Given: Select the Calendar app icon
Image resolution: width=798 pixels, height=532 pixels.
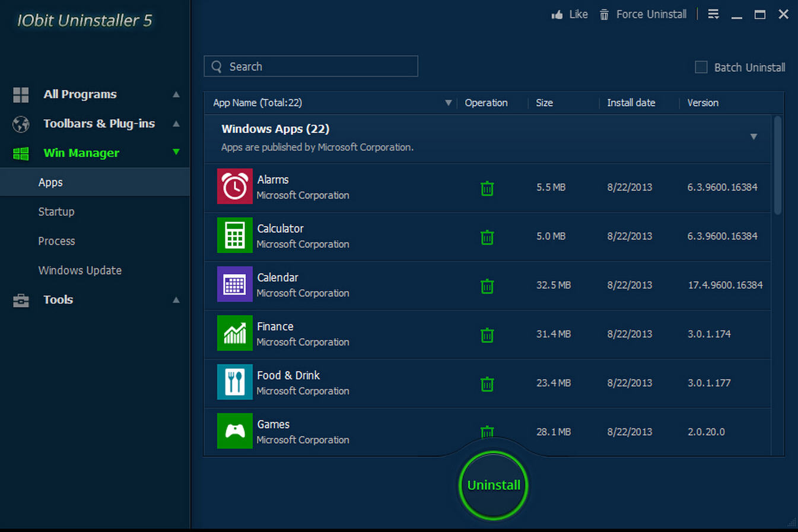Looking at the screenshot, I should [235, 284].
